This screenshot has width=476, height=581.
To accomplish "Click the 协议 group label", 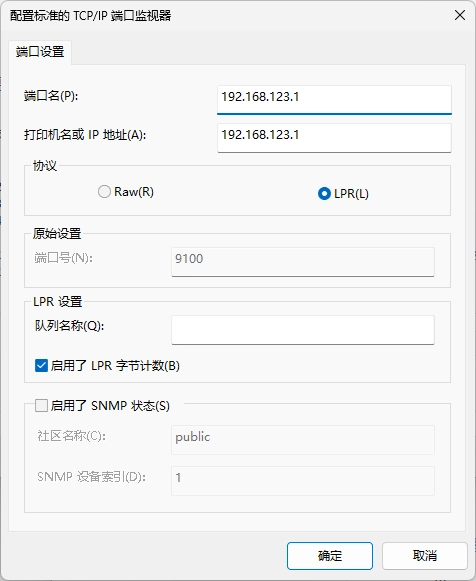I will coord(45,166).
